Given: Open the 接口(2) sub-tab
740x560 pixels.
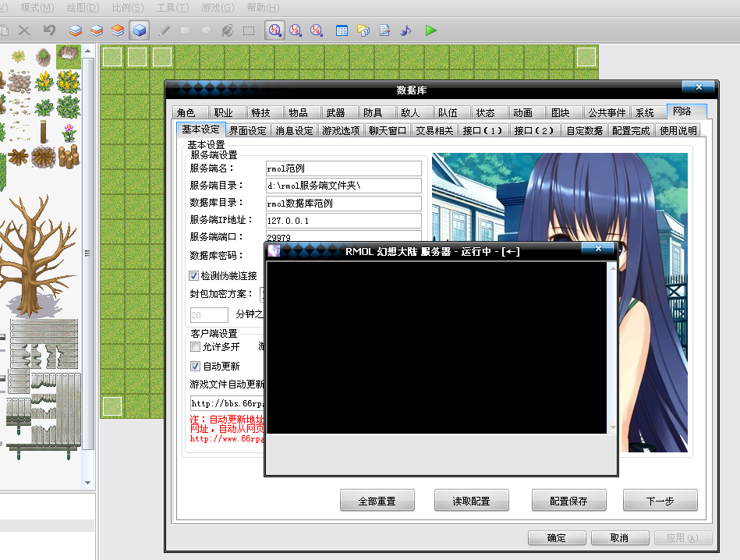Looking at the screenshot, I should coord(534,131).
